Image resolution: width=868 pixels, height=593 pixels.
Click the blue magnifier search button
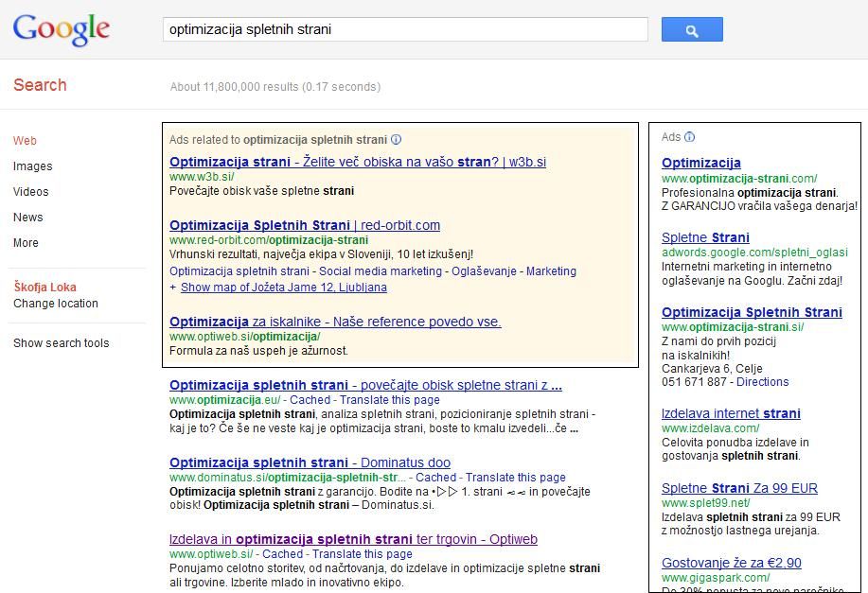coord(691,30)
